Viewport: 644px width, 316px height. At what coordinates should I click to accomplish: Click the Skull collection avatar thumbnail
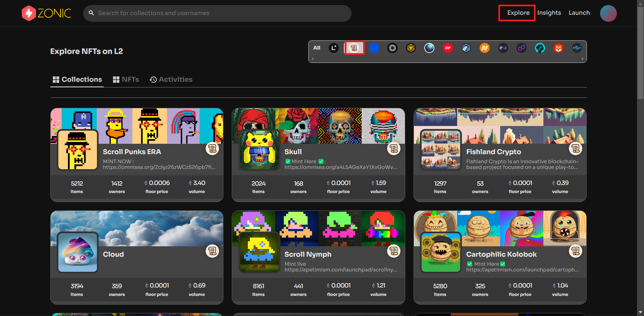(260, 150)
